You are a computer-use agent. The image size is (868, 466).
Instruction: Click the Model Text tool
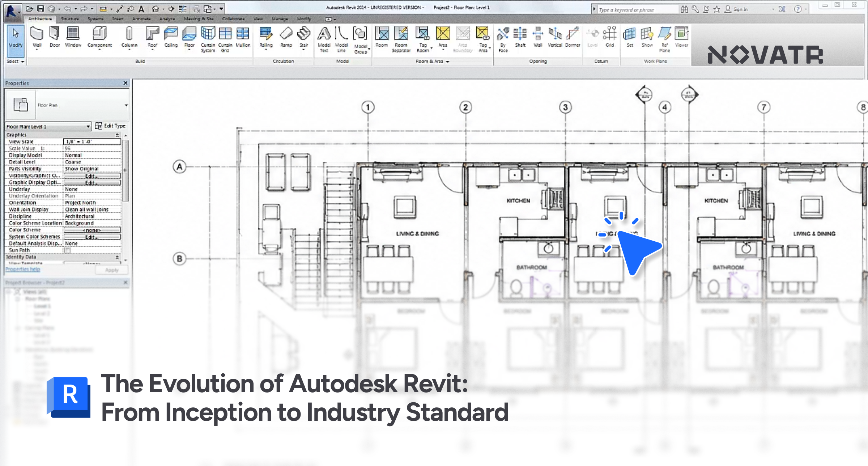click(324, 39)
